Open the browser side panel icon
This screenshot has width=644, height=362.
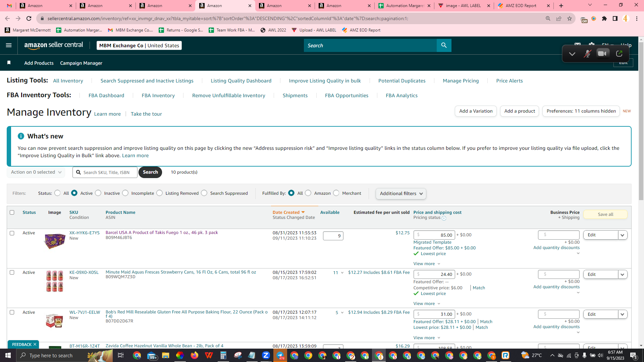coord(615,18)
